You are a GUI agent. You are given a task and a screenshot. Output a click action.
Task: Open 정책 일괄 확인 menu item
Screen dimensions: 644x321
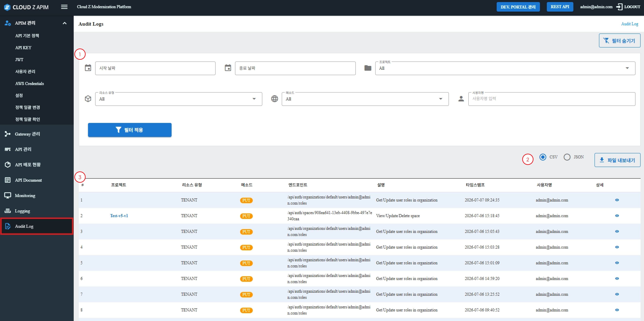click(27, 119)
